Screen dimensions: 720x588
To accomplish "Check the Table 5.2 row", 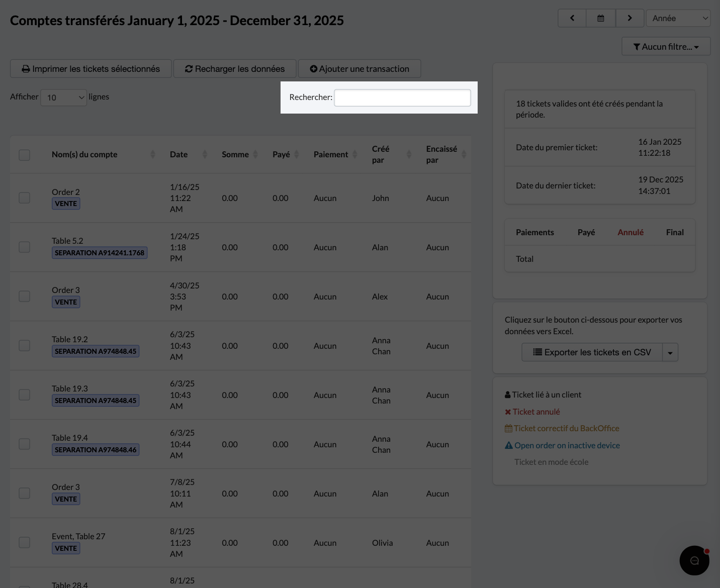I will pos(24,247).
